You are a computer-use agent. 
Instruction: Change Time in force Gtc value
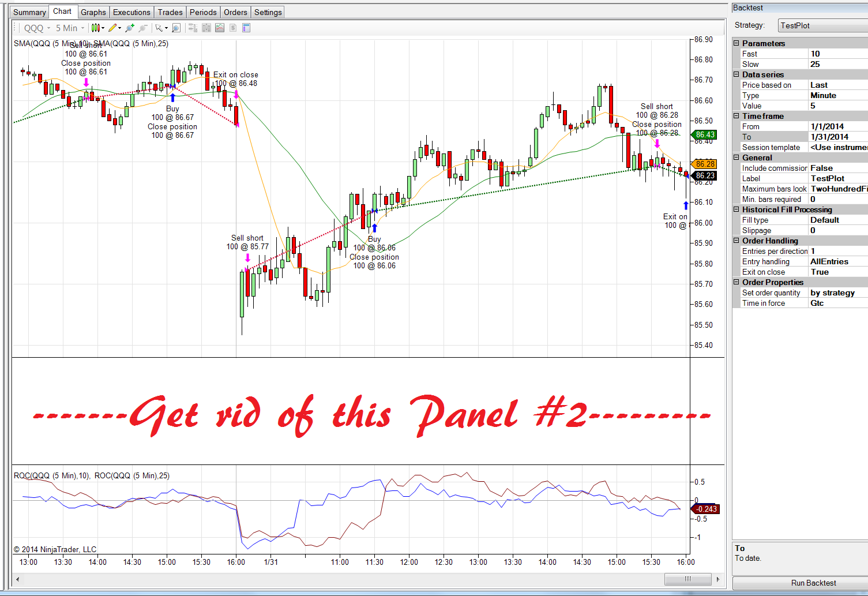coord(838,303)
